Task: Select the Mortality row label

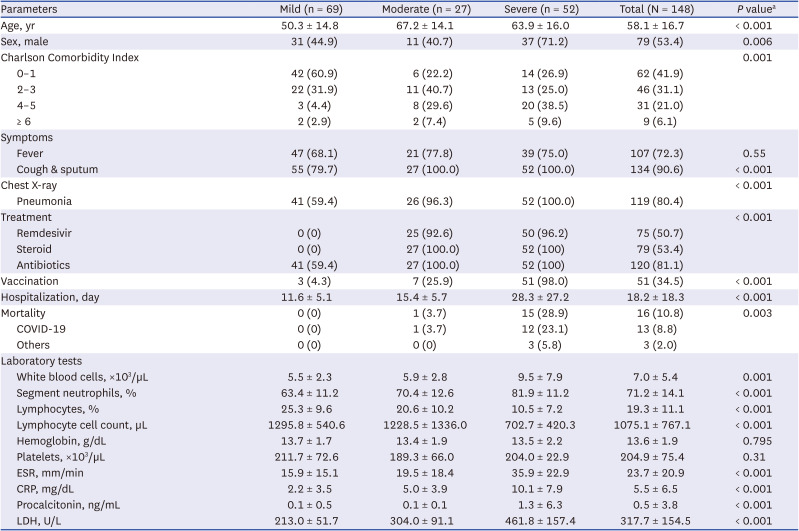Action: (29, 312)
